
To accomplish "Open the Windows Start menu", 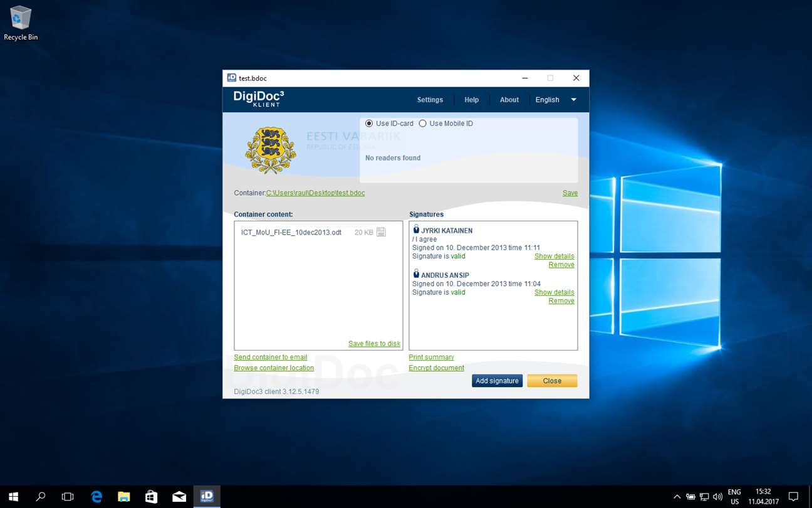I will coord(13,497).
